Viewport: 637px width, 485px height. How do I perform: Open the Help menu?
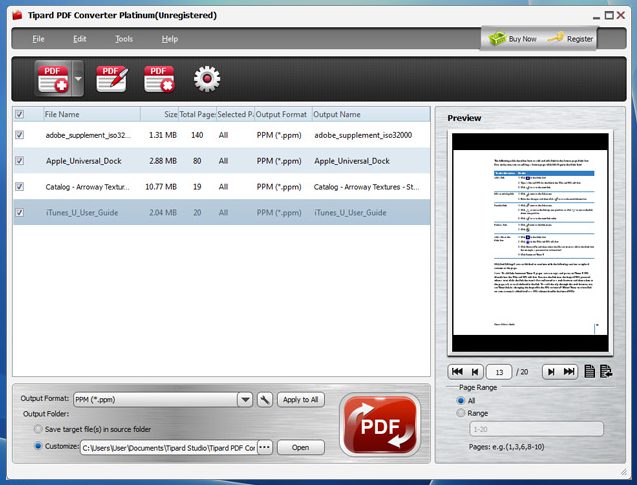pyautogui.click(x=170, y=39)
